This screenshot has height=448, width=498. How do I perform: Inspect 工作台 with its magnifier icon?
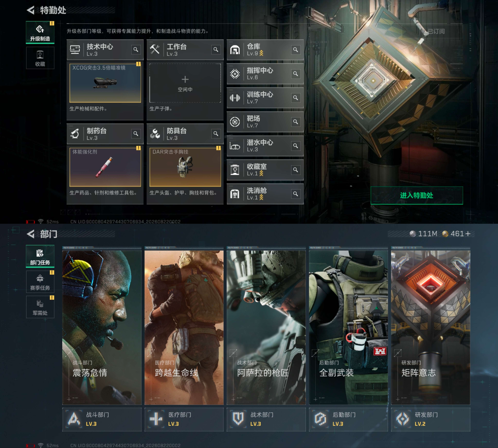[216, 50]
